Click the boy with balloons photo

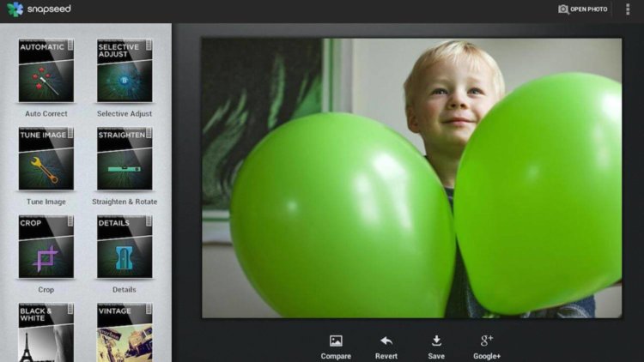pos(411,178)
